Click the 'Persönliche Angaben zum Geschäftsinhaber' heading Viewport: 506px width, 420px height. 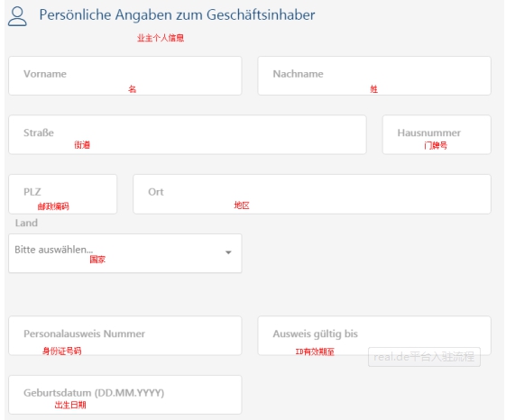pyautogui.click(x=177, y=15)
